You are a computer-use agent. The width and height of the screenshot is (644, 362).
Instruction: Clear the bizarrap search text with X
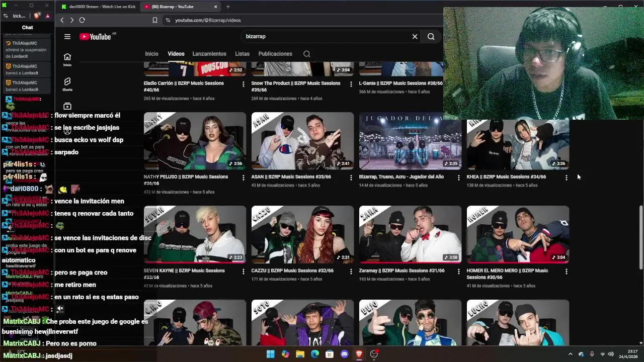click(x=415, y=36)
